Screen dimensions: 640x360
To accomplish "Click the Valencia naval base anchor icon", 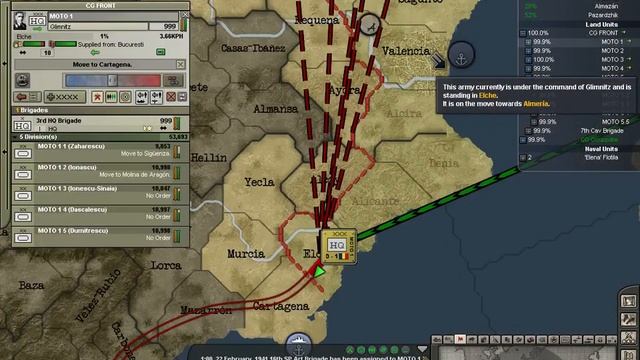I will [461, 55].
